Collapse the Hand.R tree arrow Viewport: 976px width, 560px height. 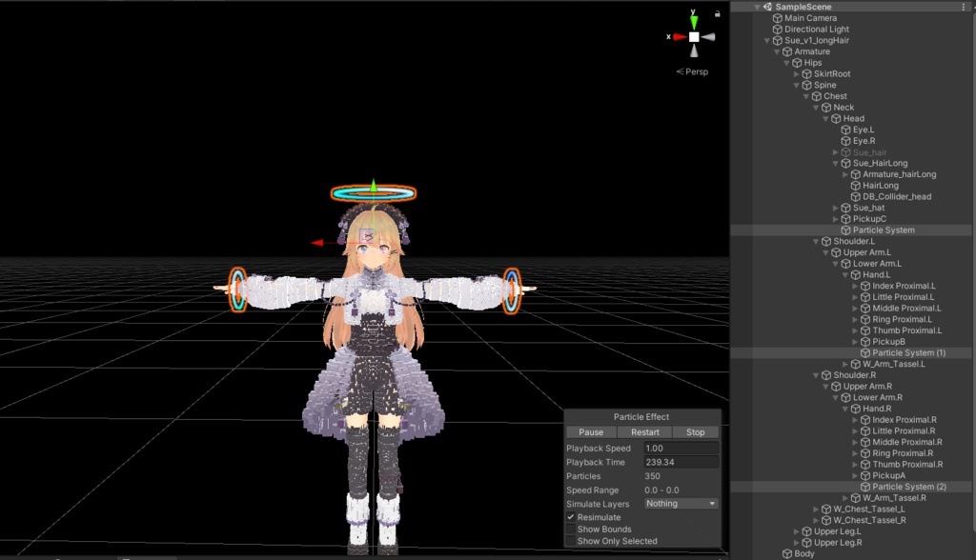point(845,409)
